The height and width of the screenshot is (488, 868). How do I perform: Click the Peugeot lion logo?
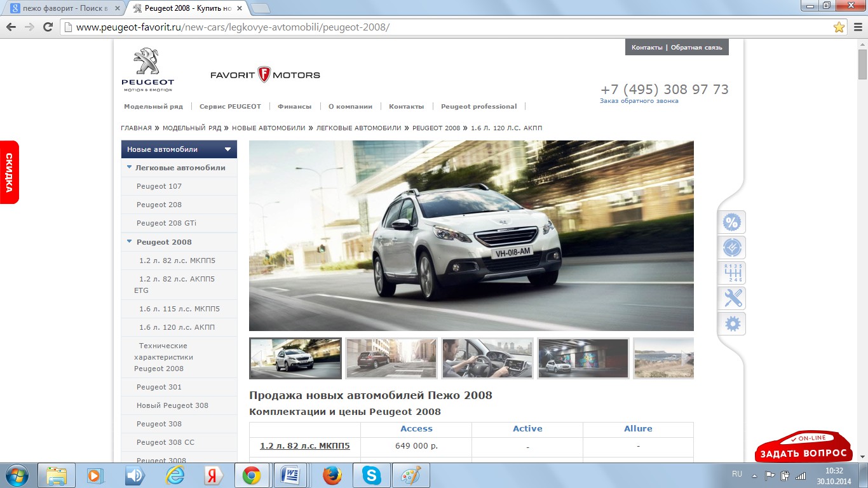pyautogui.click(x=147, y=69)
